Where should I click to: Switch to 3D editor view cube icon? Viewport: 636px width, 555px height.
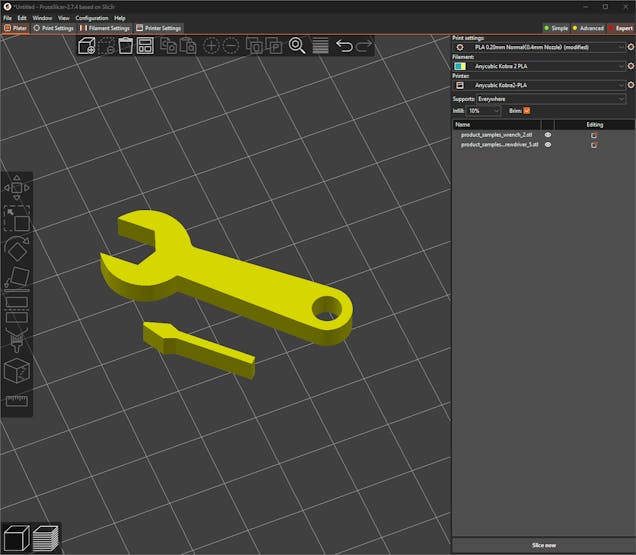pyautogui.click(x=17, y=538)
